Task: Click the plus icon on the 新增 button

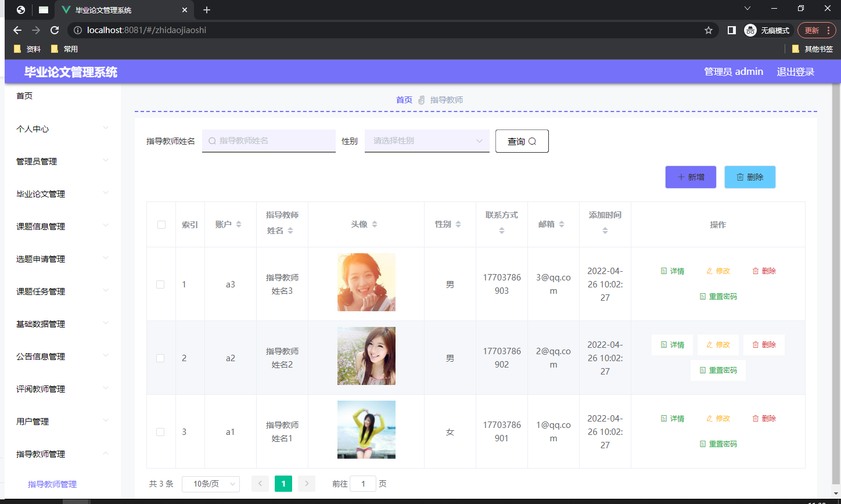Action: [x=682, y=177]
